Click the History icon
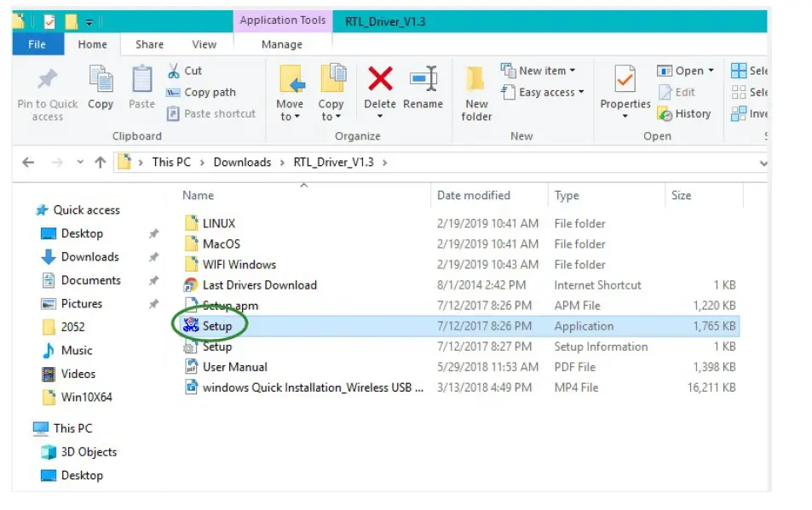The height and width of the screenshot is (510, 812). click(x=665, y=113)
